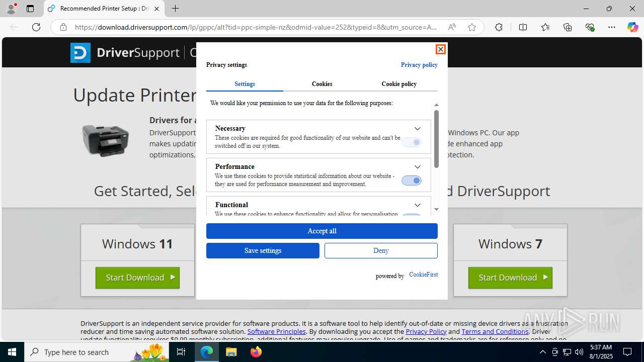Image resolution: width=644 pixels, height=362 pixels.
Task: Switch to the Cookie policy tab
Action: [x=399, y=84]
